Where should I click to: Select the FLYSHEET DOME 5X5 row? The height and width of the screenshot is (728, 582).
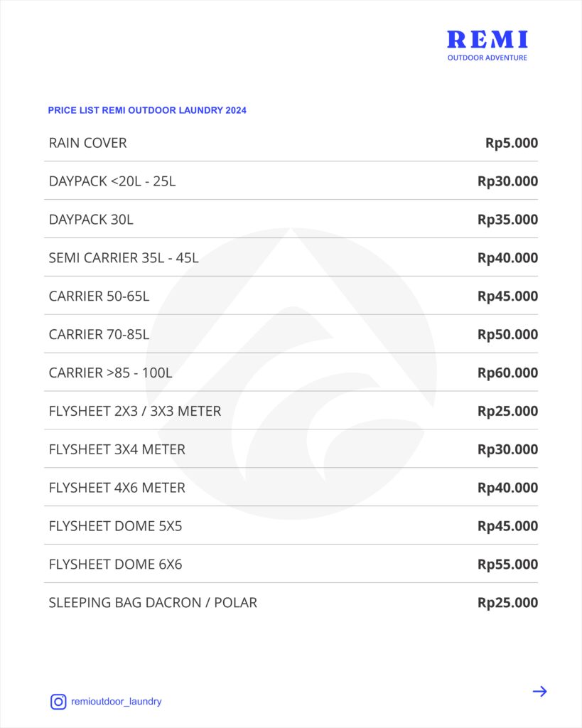(291, 525)
